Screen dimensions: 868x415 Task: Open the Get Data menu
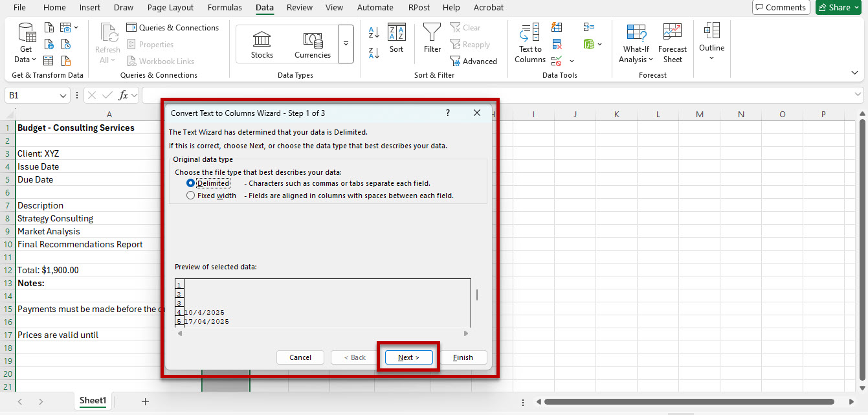tap(26, 43)
